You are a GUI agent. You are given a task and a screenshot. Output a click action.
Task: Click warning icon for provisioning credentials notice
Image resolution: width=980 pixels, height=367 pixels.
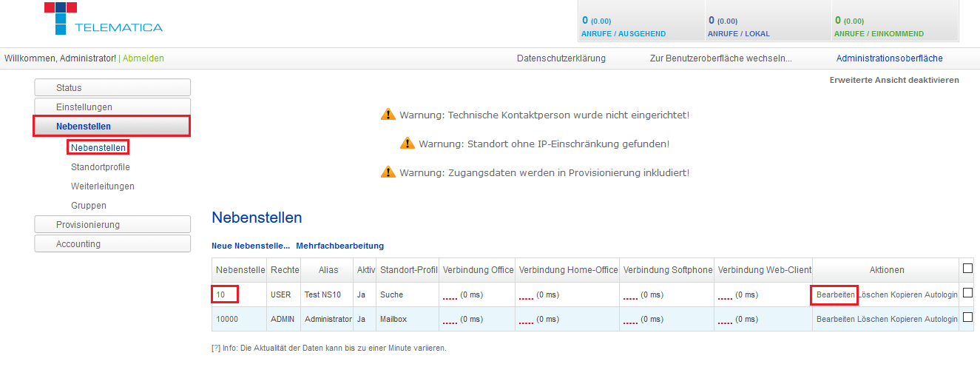click(388, 172)
